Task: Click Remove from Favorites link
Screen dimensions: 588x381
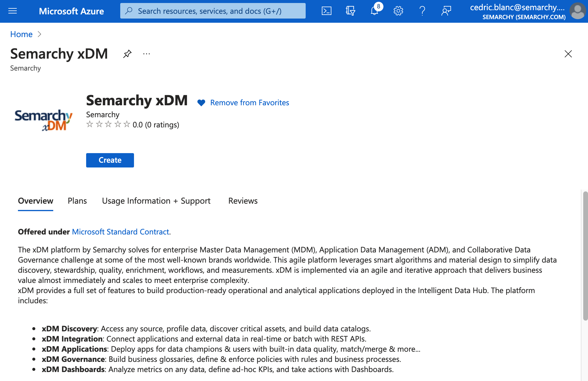Action: [249, 103]
